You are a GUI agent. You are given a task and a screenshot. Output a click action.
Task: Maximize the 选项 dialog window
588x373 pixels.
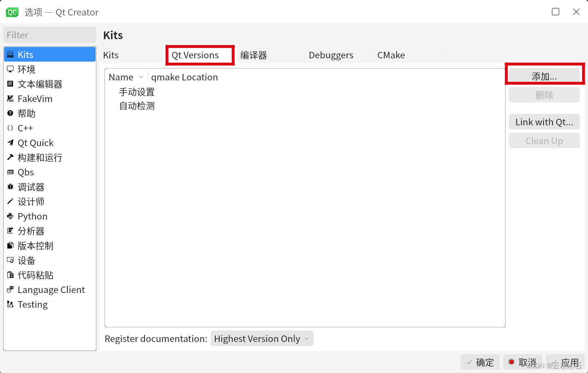point(556,12)
